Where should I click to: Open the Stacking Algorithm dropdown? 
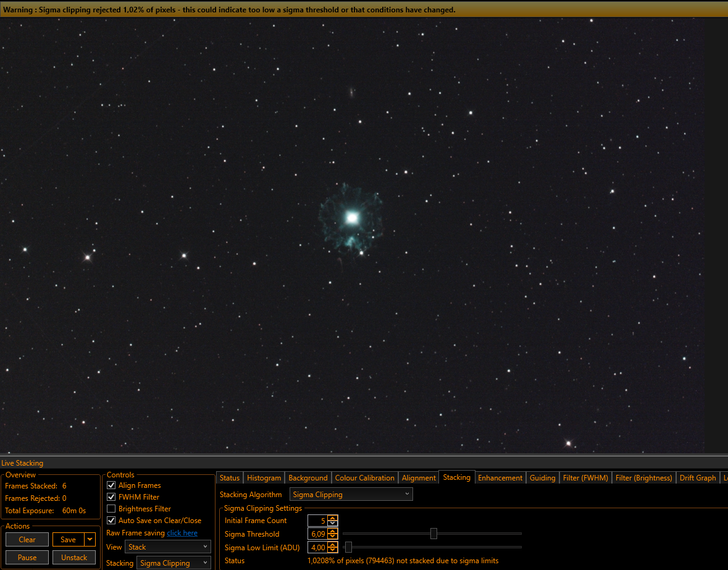click(x=351, y=494)
